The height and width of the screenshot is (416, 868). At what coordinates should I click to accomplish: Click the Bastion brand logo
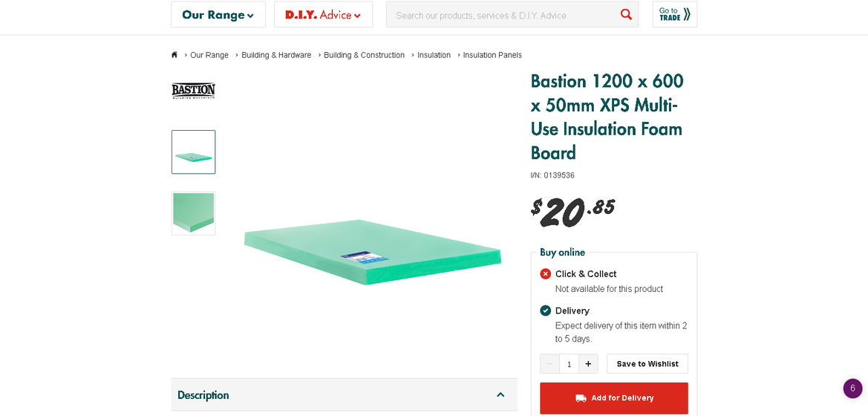[x=193, y=91]
